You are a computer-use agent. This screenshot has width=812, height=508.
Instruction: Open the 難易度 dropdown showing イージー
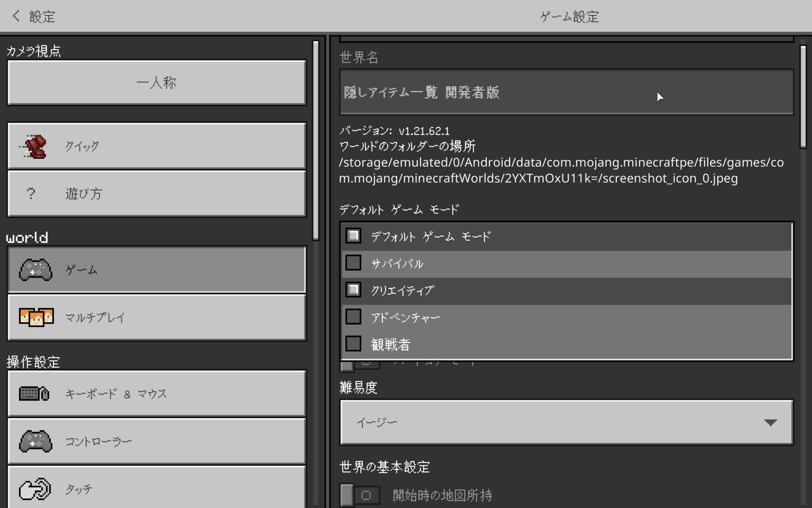(566, 422)
